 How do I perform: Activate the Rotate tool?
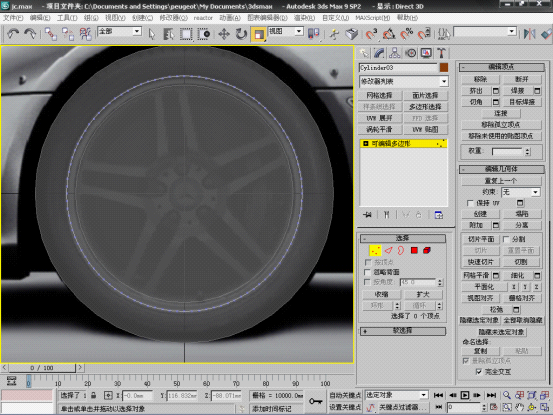[x=241, y=34]
